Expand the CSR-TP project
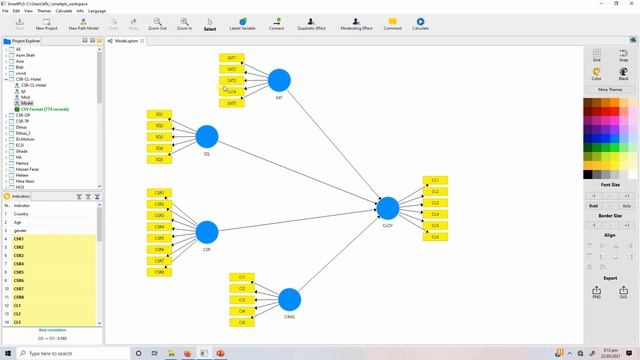Image resolution: width=640 pixels, height=360 pixels. (6, 121)
